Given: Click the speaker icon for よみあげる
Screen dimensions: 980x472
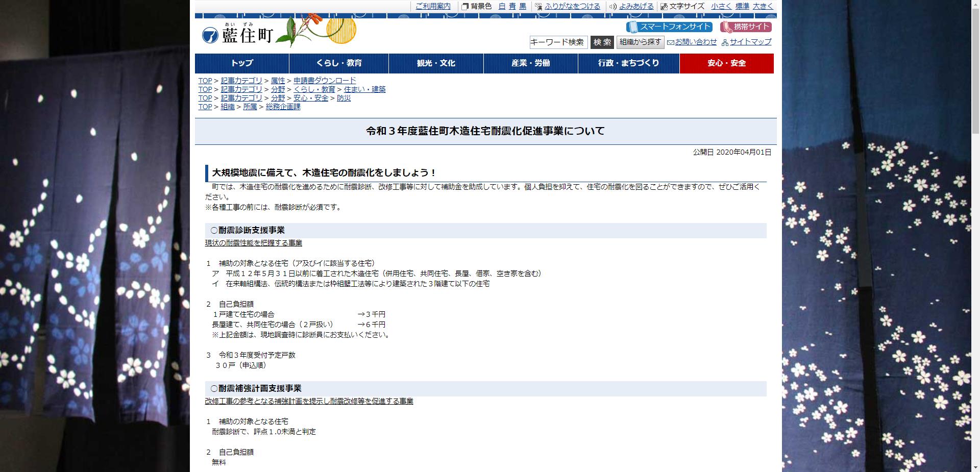Looking at the screenshot, I should pyautogui.click(x=613, y=6).
